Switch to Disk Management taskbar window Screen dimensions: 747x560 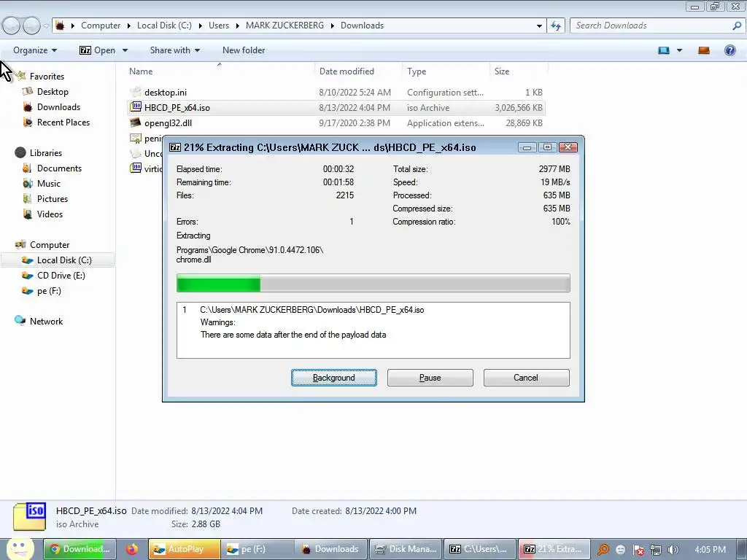tap(406, 549)
